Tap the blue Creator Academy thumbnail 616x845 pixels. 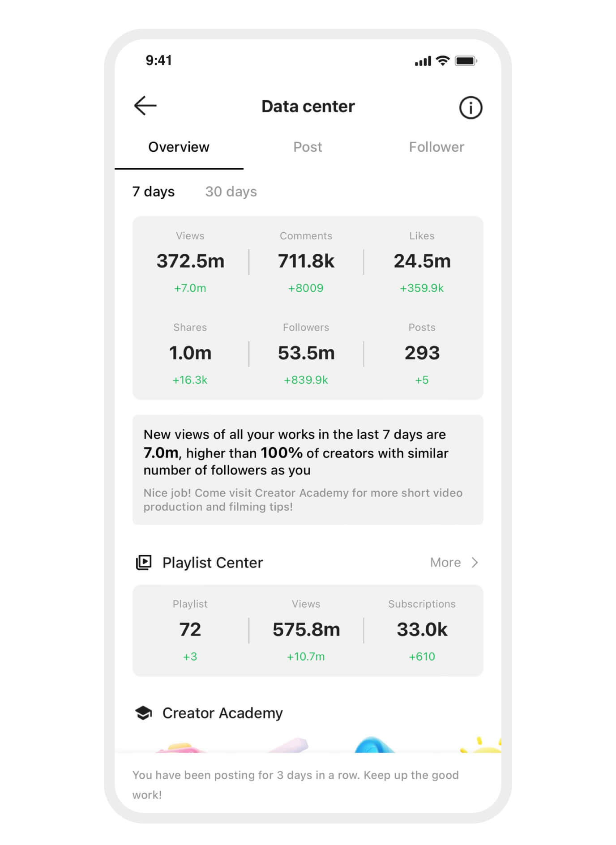coord(374,745)
